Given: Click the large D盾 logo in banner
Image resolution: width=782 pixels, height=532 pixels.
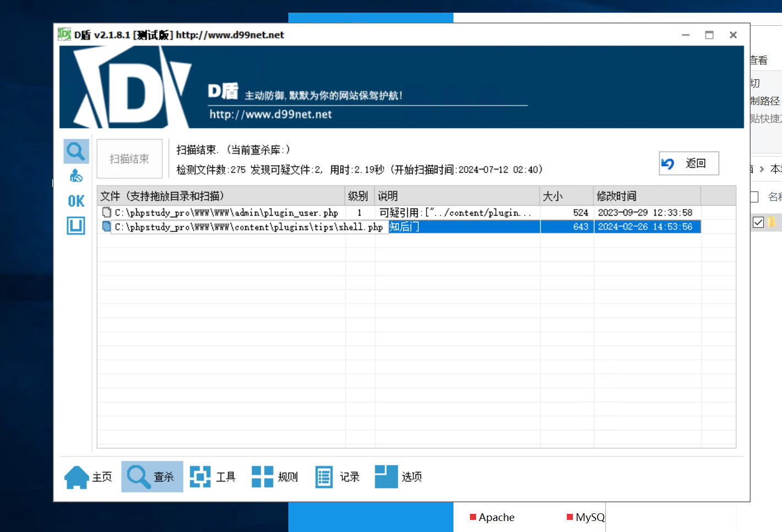Looking at the screenshot, I should (x=133, y=87).
